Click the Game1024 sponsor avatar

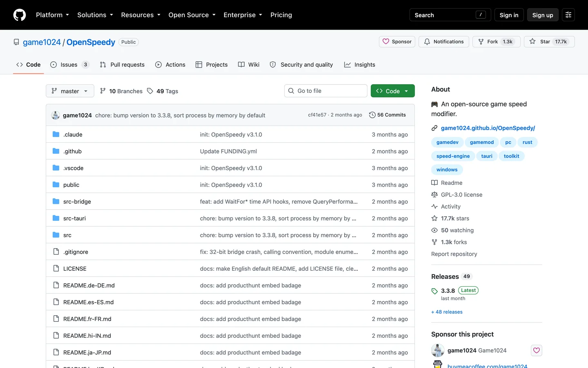pyautogui.click(x=438, y=350)
